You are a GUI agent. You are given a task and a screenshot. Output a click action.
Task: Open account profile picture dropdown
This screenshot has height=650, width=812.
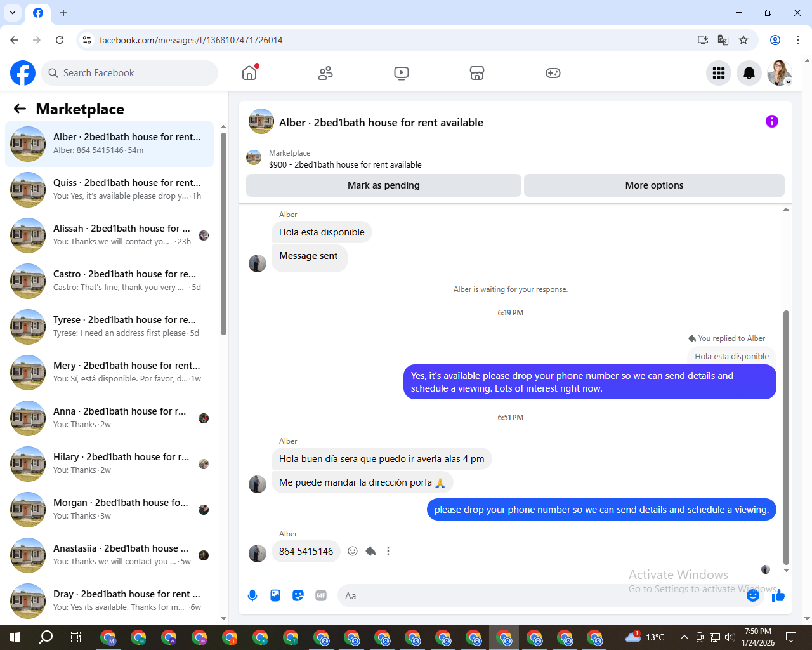(780, 73)
